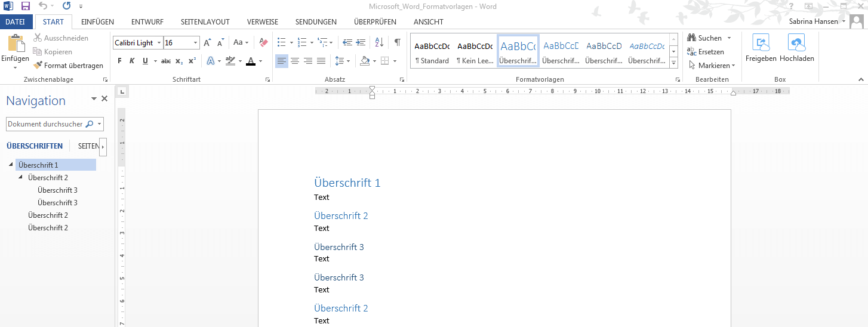
Task: Expand the Formatvorlagen gallery more arrow
Action: click(674, 62)
